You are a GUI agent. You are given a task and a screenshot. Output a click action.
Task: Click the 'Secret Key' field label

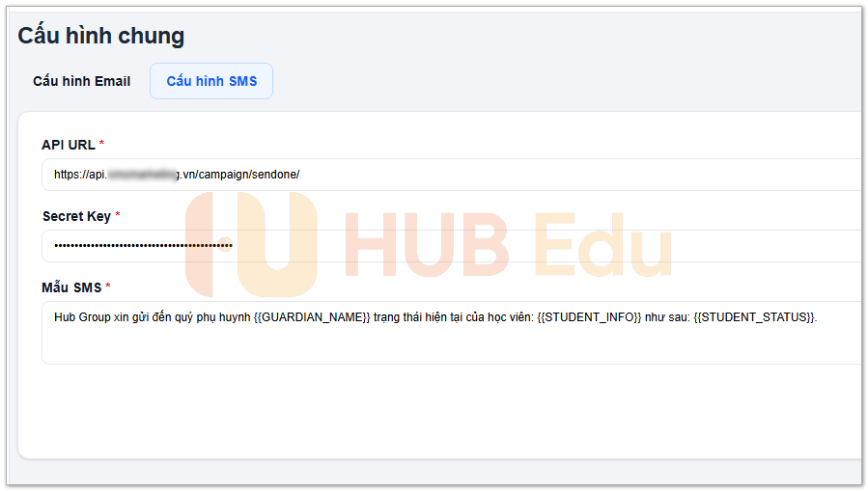pos(77,216)
